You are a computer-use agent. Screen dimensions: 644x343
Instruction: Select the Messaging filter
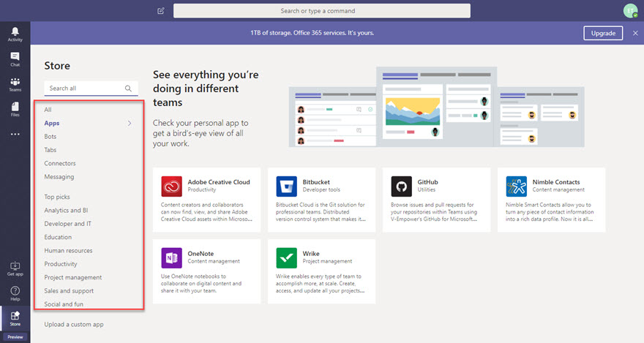(x=59, y=177)
